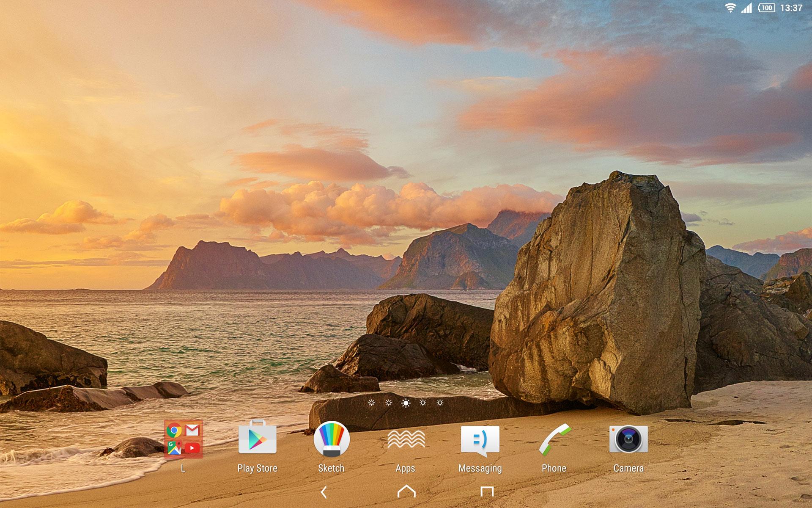
Task: Tap the Home navigation button
Action: pyautogui.click(x=406, y=491)
